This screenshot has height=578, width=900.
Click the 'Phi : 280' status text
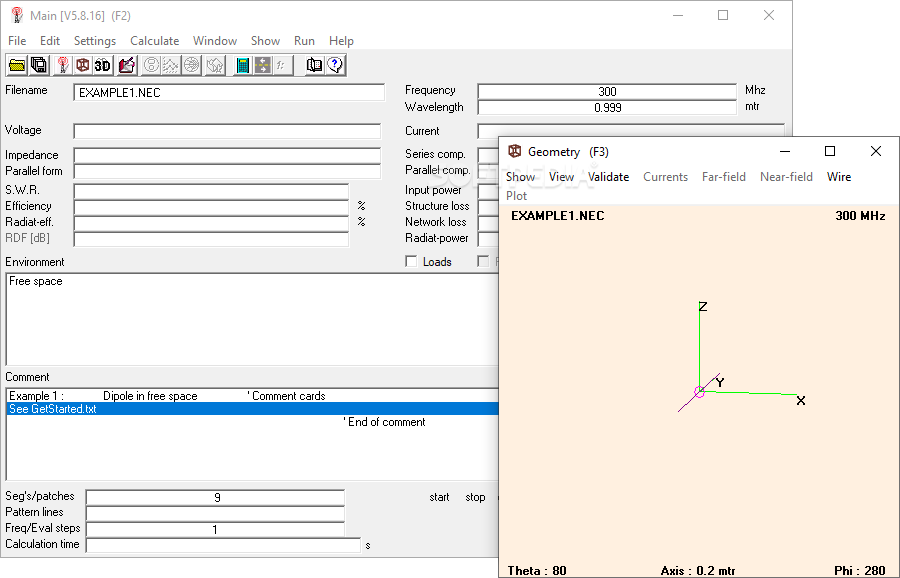pos(859,571)
